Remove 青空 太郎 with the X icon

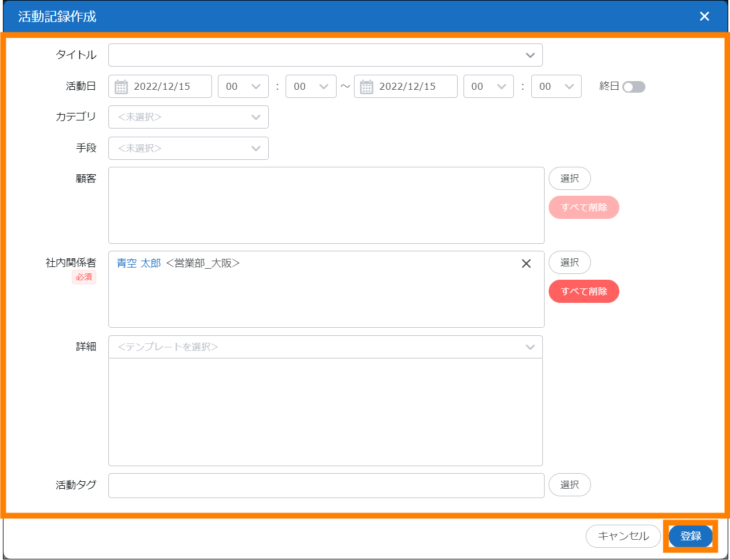pos(526,263)
